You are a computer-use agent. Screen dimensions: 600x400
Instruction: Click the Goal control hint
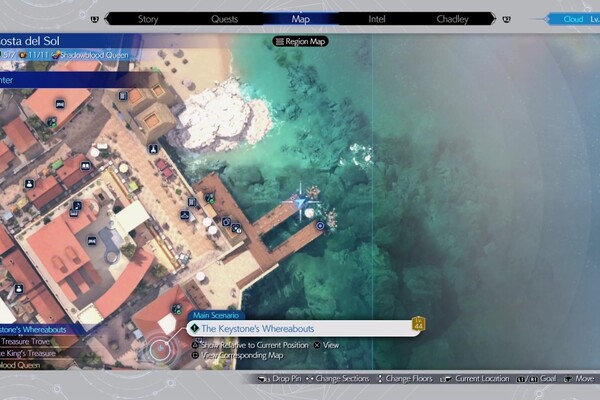point(536,379)
